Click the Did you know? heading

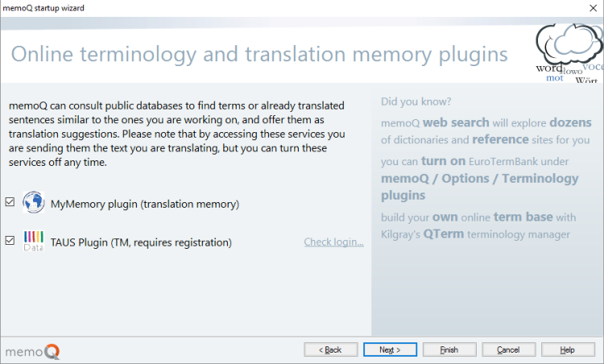tap(416, 101)
